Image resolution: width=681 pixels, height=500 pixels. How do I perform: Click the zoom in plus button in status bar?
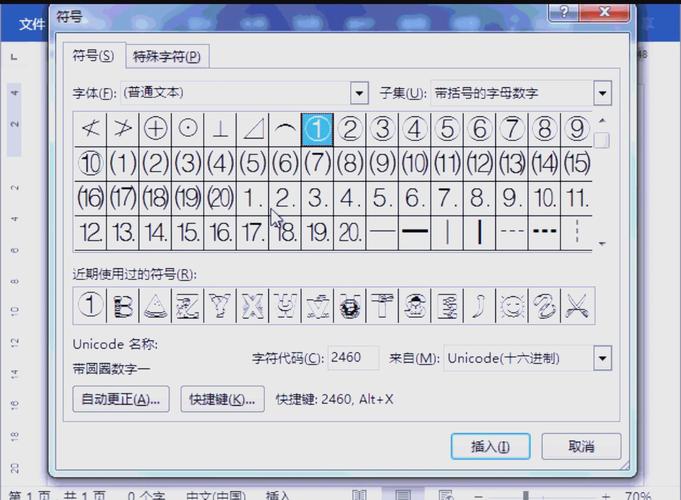pyautogui.click(x=606, y=496)
